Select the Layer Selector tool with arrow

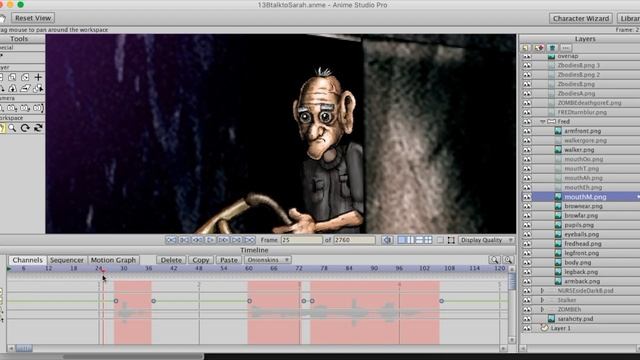point(38,88)
